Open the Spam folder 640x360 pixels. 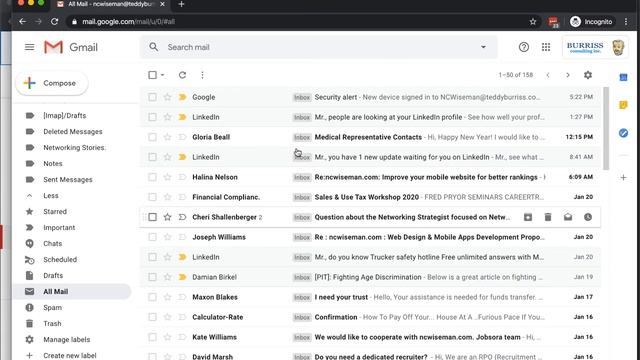click(52, 307)
